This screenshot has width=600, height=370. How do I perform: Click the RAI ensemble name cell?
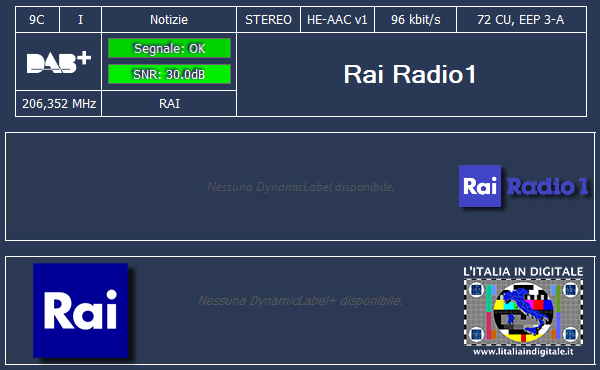tap(169, 104)
